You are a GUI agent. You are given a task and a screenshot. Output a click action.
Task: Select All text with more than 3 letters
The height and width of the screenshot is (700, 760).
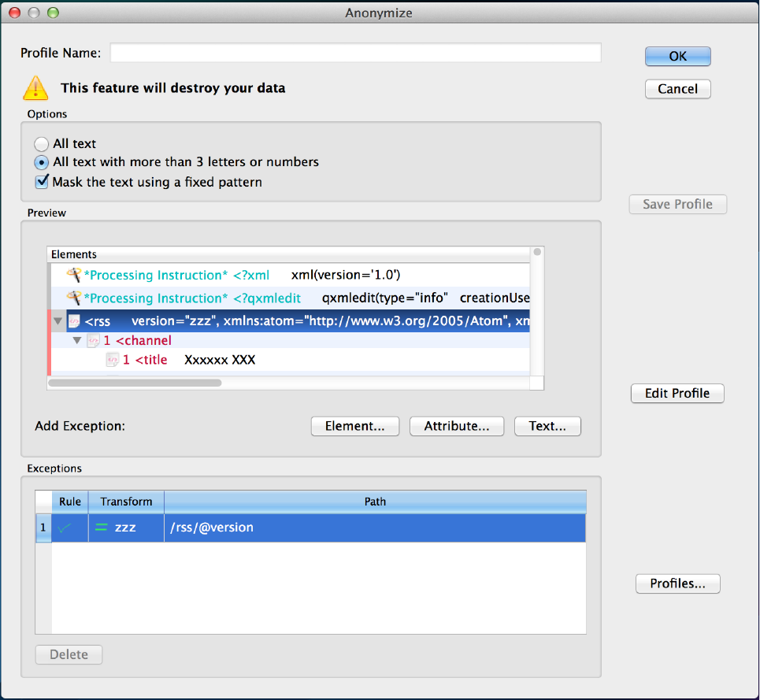coord(42,162)
